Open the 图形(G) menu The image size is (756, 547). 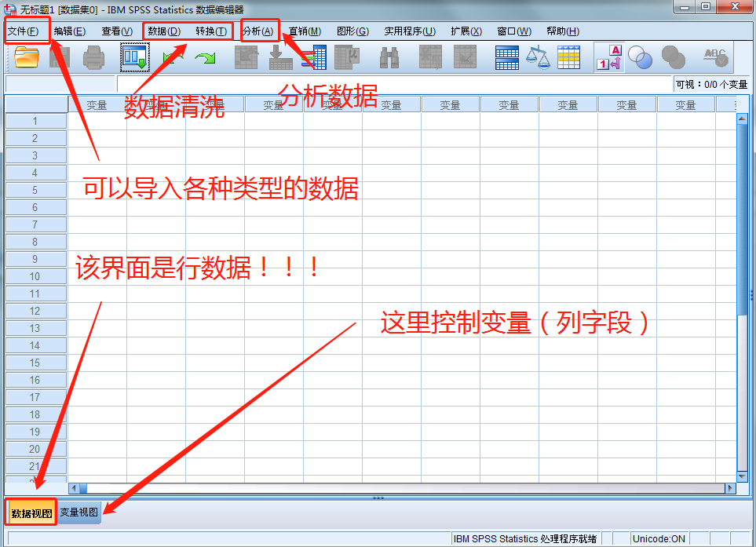pyautogui.click(x=352, y=31)
